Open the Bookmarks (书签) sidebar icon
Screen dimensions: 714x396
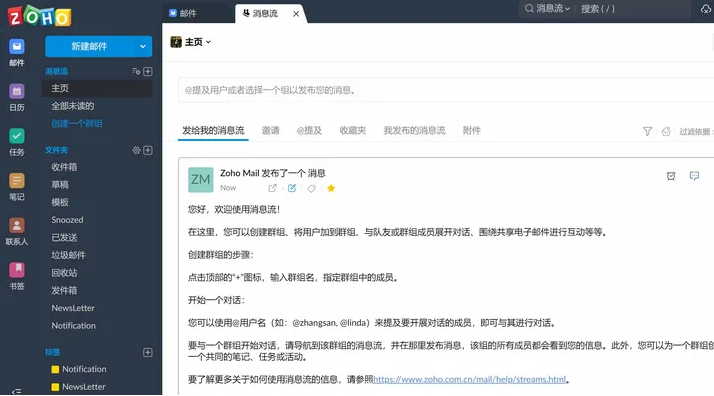pyautogui.click(x=17, y=276)
